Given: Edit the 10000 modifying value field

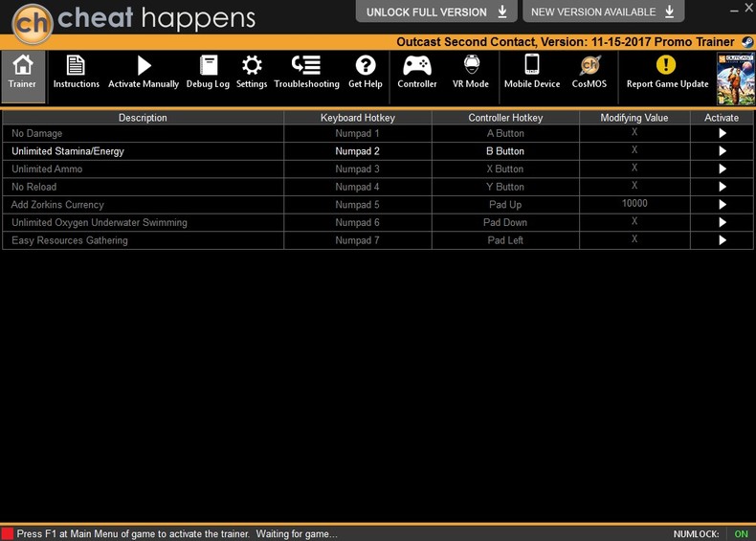Looking at the screenshot, I should click(x=634, y=204).
